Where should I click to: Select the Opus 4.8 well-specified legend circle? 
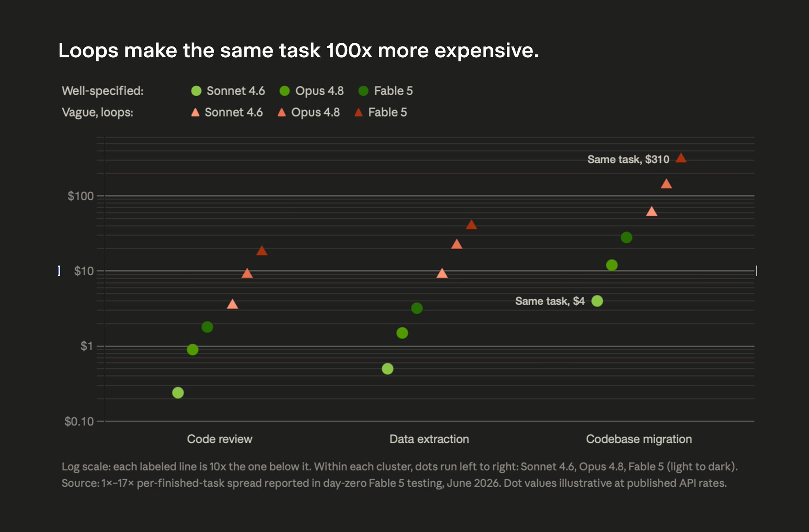284,91
